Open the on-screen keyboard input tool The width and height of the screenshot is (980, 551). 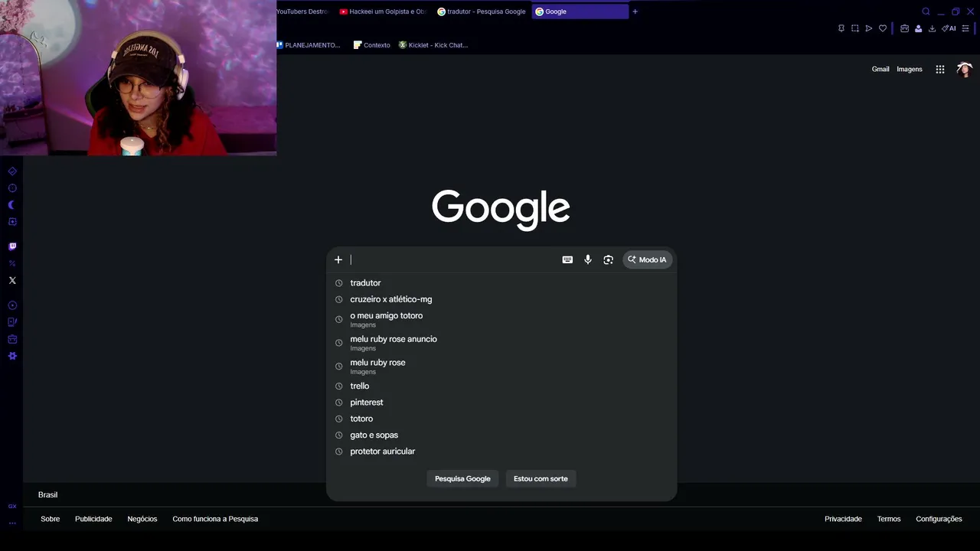tap(567, 259)
